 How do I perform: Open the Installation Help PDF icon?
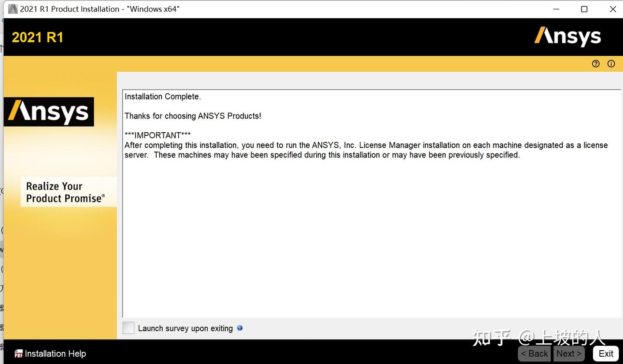(18, 354)
